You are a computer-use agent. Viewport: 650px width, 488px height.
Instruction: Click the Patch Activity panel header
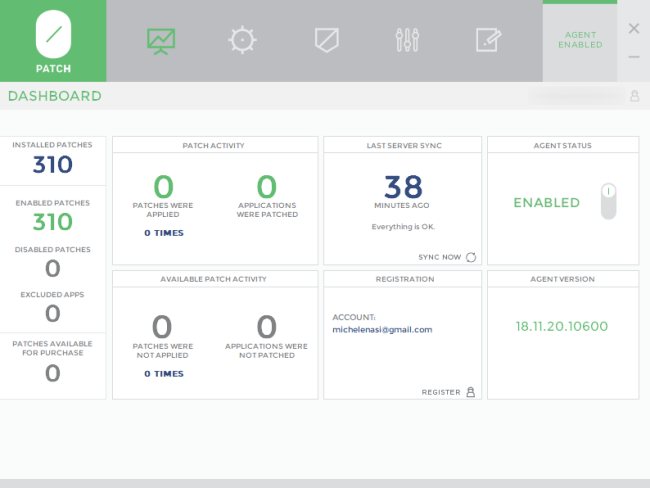pos(215,145)
